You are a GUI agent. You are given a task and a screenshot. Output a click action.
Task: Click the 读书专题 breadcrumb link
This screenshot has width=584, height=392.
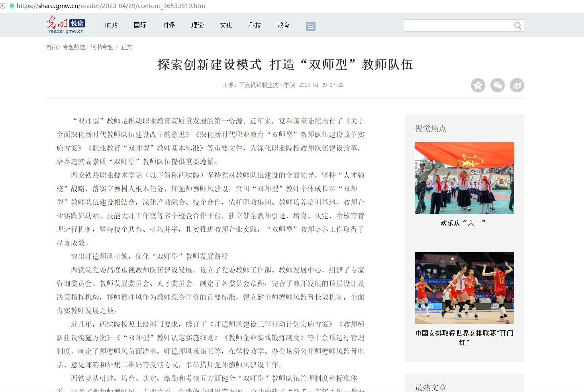tap(102, 47)
